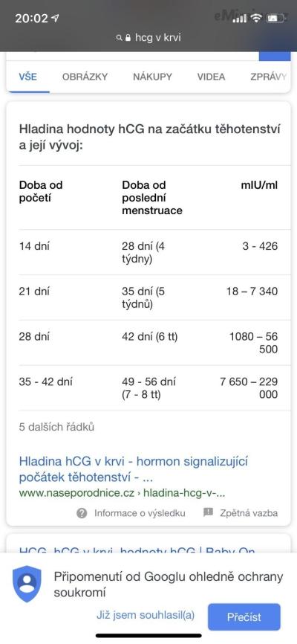Tap the location arrow beside the clock
The height and width of the screenshot is (644, 297).
click(55, 18)
